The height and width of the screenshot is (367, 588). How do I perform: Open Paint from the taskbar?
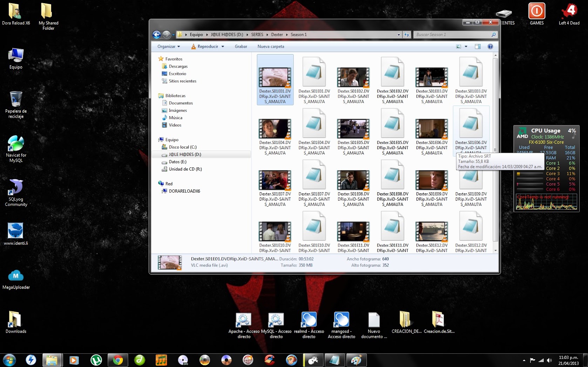click(x=357, y=360)
